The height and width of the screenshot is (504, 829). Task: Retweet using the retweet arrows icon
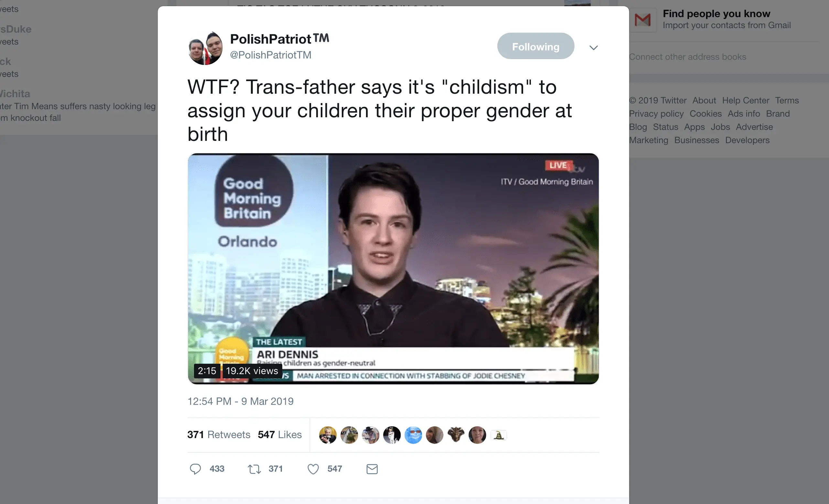254,469
